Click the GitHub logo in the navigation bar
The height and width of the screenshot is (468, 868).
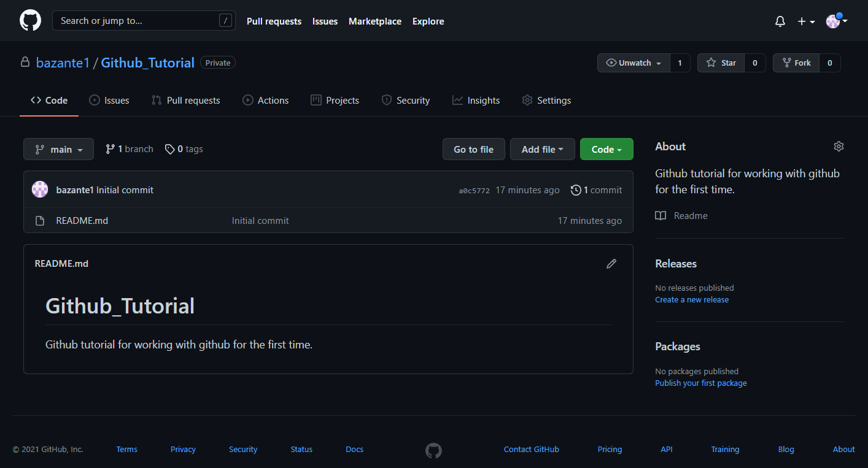[x=29, y=20]
